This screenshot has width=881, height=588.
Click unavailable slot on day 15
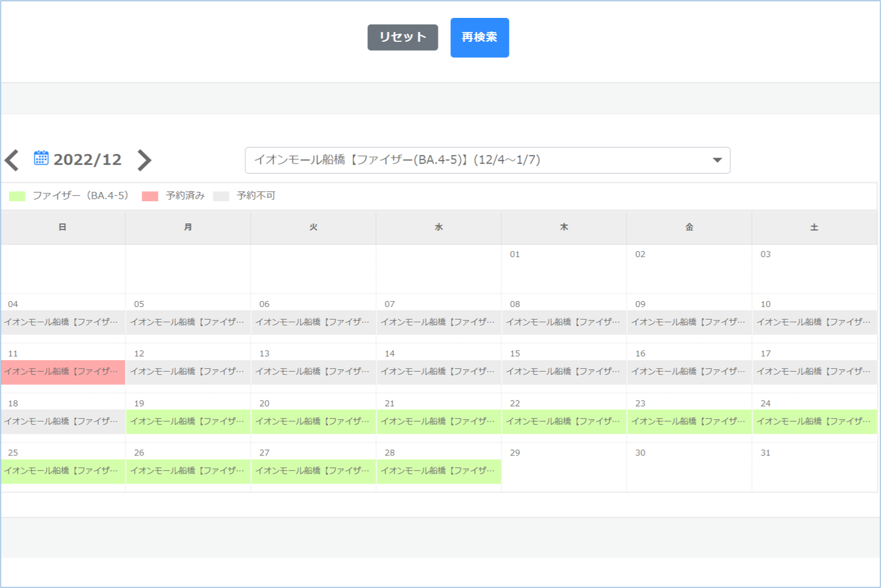[564, 372]
